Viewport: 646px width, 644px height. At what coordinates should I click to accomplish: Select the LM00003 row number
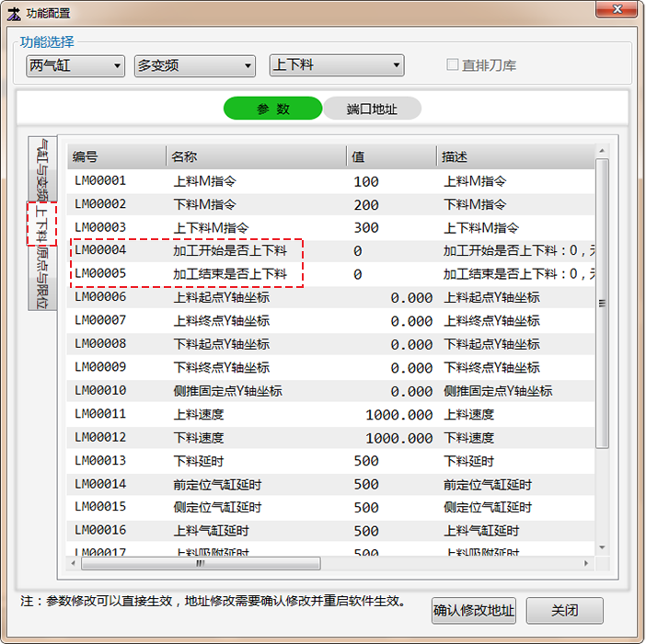pyautogui.click(x=100, y=227)
